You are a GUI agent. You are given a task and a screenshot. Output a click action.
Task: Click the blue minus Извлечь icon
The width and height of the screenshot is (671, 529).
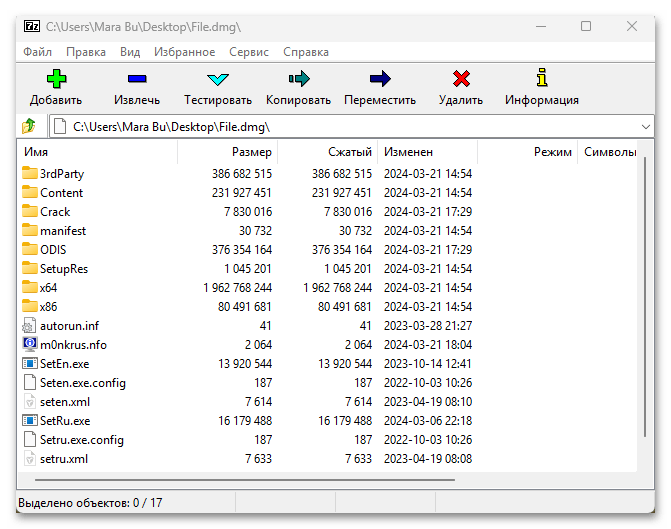tap(137, 79)
